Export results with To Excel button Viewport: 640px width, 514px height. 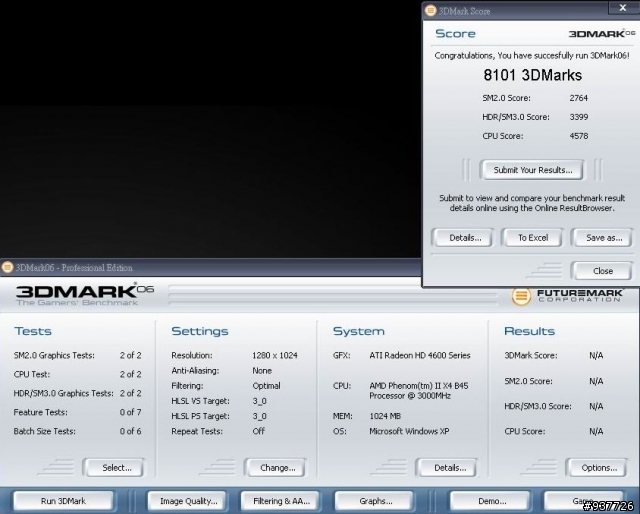(533, 238)
